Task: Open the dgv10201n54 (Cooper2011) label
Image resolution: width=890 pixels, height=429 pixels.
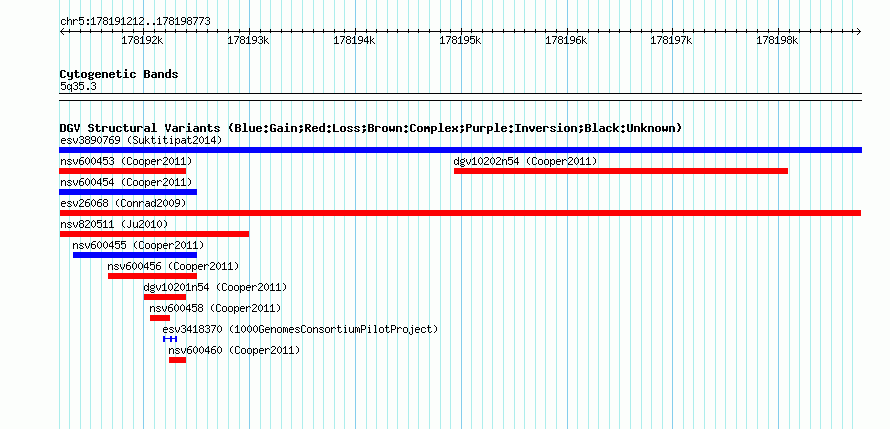Action: click(215, 287)
